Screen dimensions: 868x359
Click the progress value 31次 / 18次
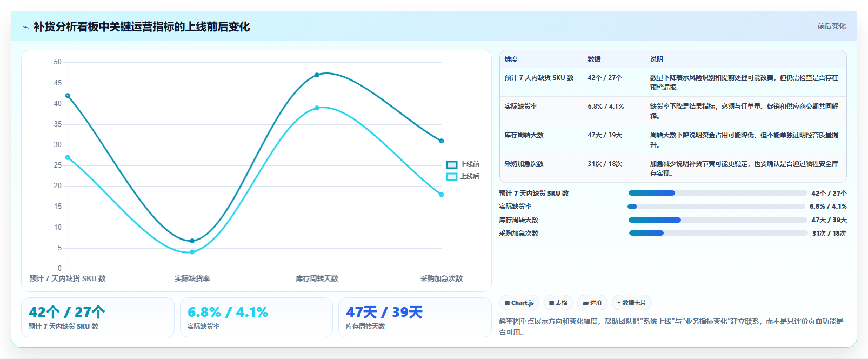[829, 234]
